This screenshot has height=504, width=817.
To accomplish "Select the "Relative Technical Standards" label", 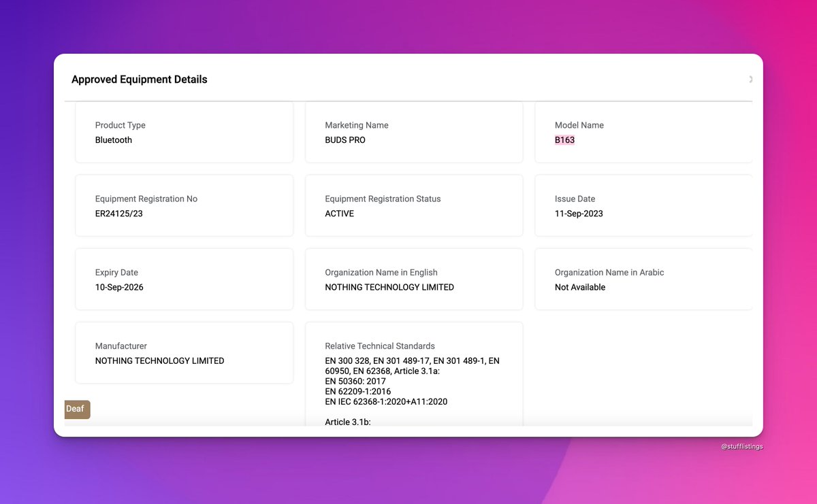I will point(380,346).
